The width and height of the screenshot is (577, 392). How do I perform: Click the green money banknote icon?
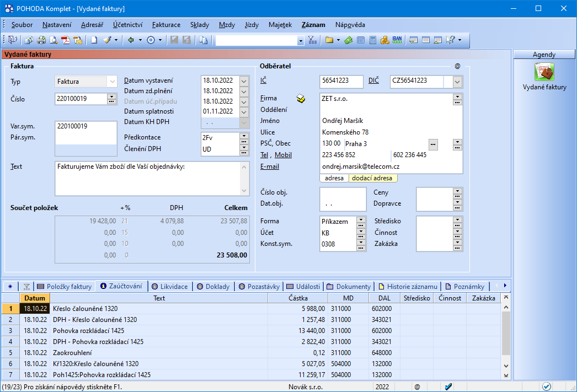(x=349, y=40)
